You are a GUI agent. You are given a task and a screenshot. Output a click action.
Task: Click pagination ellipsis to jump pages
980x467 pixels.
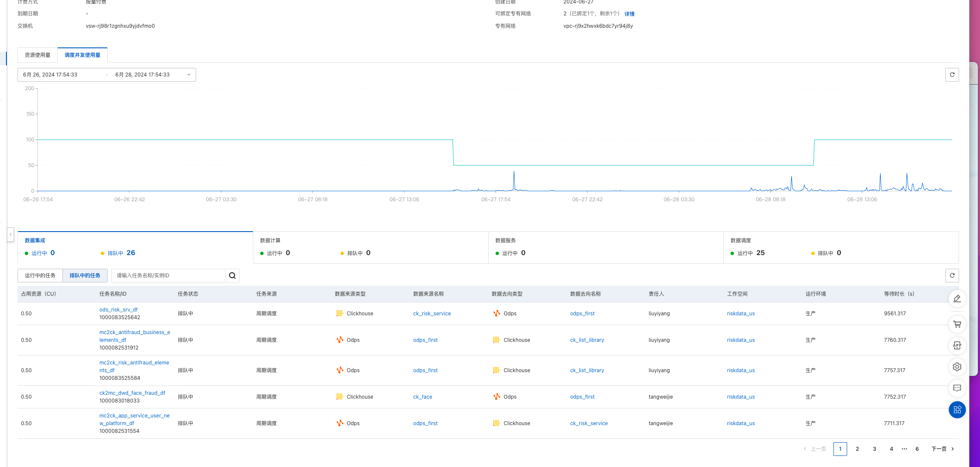(x=904, y=449)
